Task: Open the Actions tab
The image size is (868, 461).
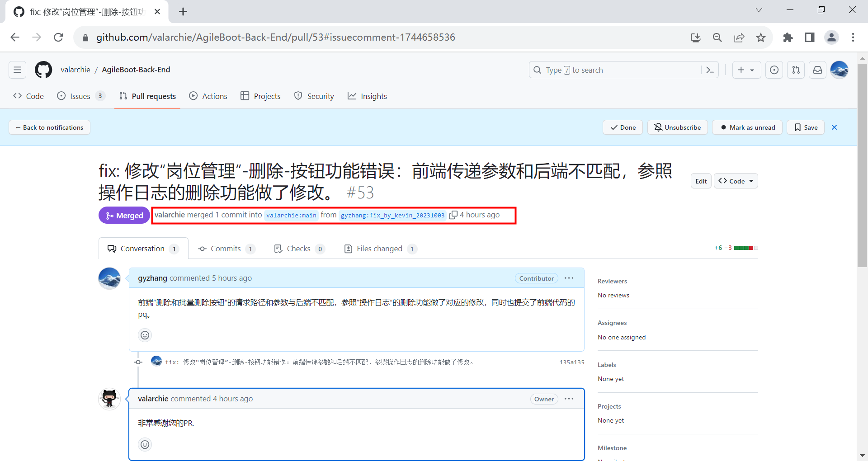Action: (208, 96)
